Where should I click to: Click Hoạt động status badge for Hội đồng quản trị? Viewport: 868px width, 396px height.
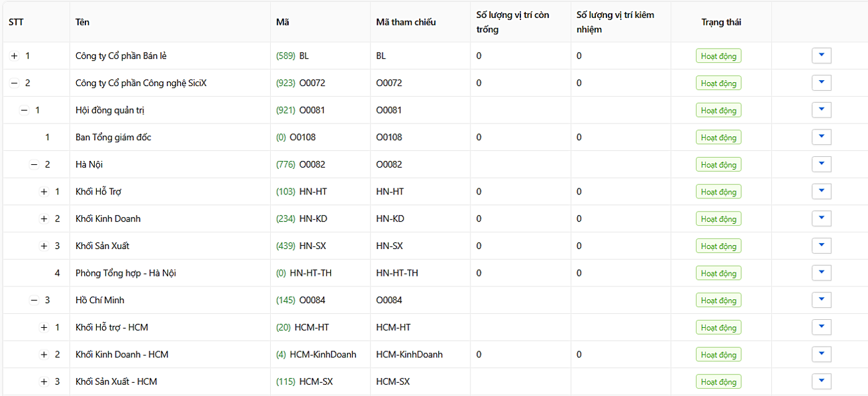(719, 111)
